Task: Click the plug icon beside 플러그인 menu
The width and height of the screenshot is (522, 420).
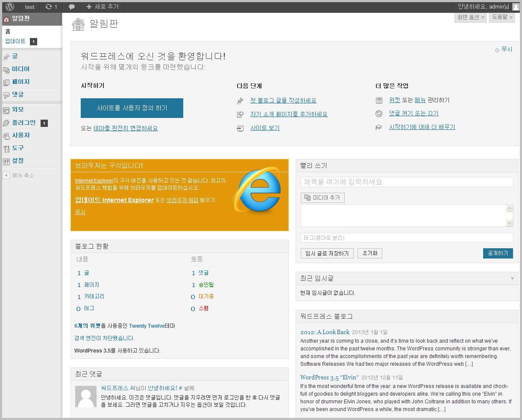Action: (x=6, y=123)
